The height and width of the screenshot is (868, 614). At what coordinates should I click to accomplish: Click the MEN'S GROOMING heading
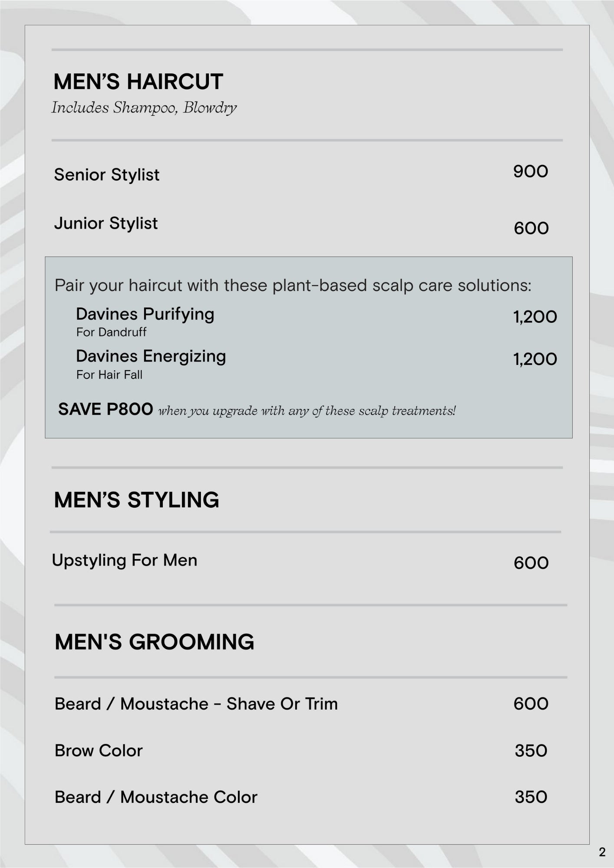(154, 641)
